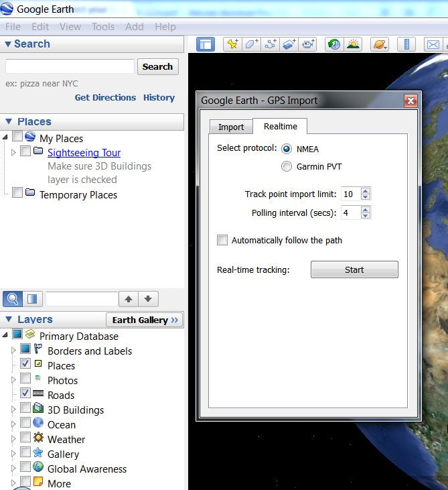Click the Weather layer sun icon
Screen dimensions: 448x490
click(x=38, y=437)
